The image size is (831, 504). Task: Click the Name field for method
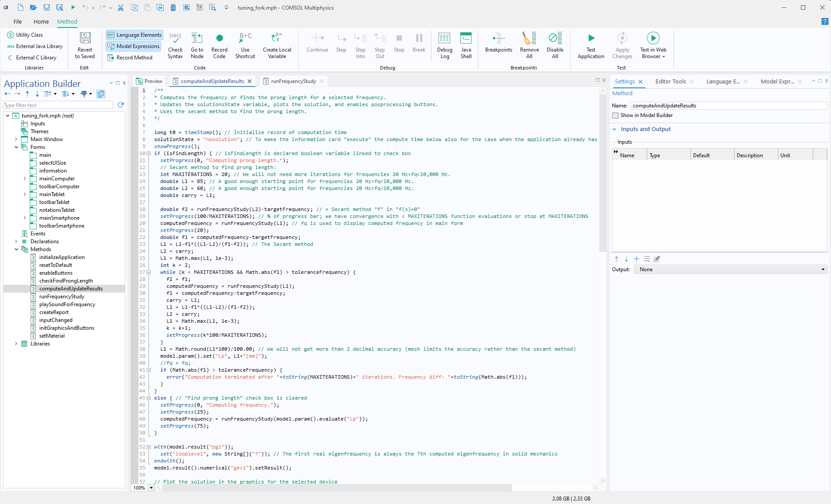point(728,106)
